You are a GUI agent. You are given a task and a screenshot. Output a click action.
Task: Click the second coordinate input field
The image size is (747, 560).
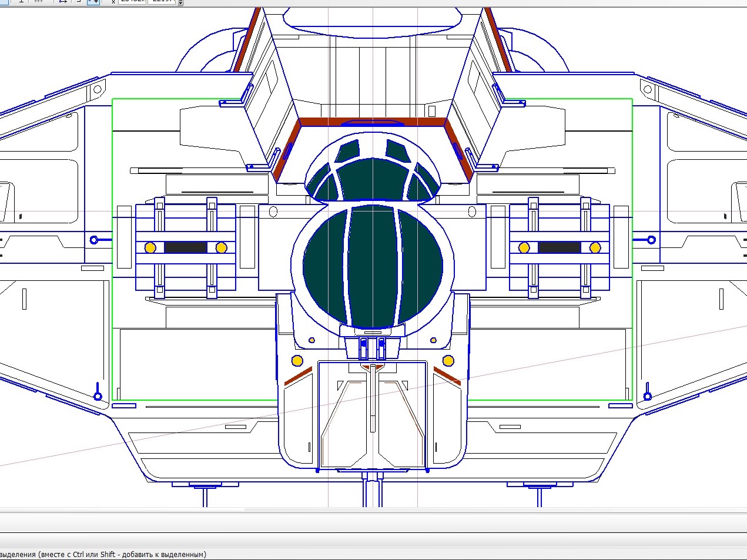click(162, 2)
